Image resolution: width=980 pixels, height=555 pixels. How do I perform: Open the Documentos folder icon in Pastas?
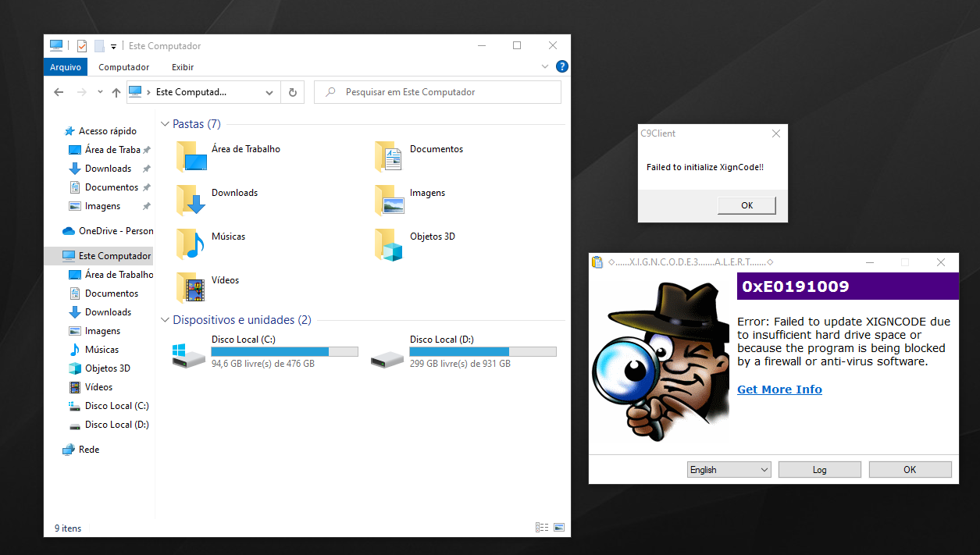click(x=389, y=156)
